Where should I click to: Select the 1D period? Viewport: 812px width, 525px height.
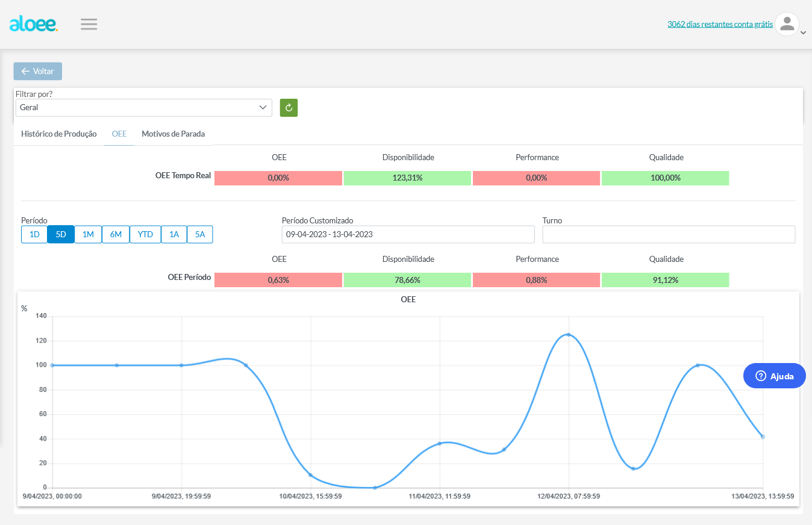tap(34, 234)
